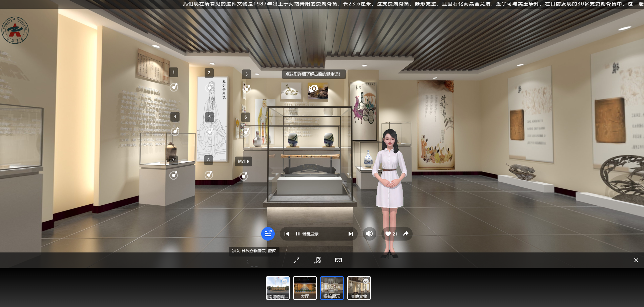The image size is (644, 307).
Task: Toggle background music with the crossed note icon
Action: pos(317,260)
